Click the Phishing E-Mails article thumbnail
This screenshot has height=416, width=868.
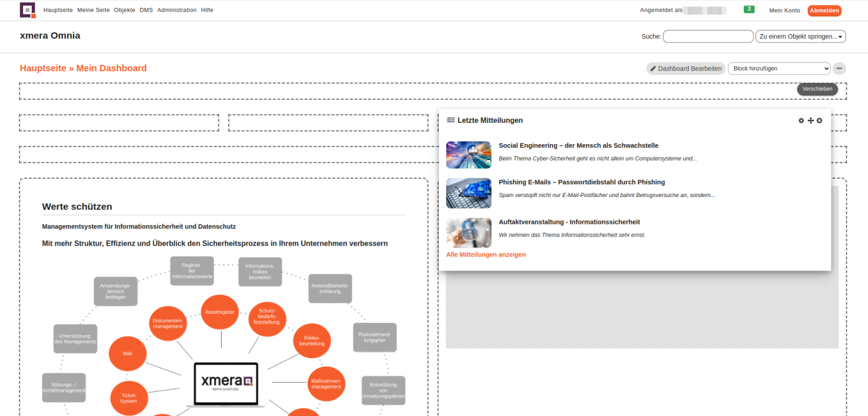(468, 193)
